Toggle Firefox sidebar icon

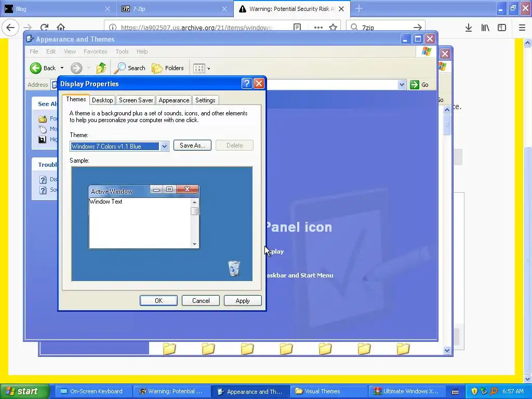[502, 28]
